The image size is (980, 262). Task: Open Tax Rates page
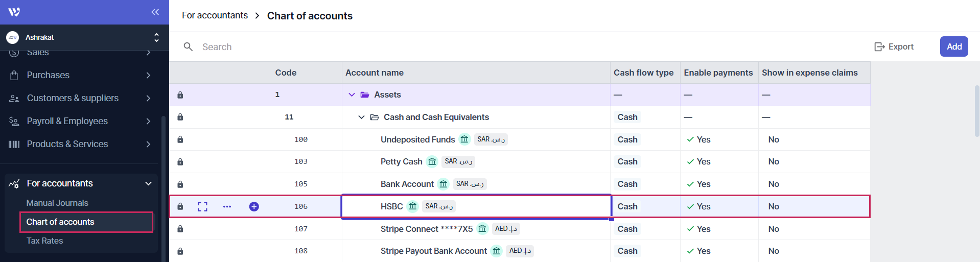click(x=45, y=241)
